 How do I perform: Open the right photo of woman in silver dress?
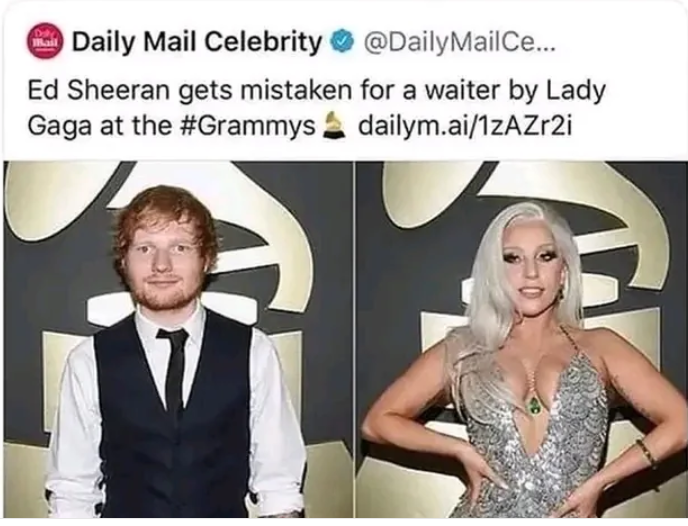pyautogui.click(x=521, y=339)
